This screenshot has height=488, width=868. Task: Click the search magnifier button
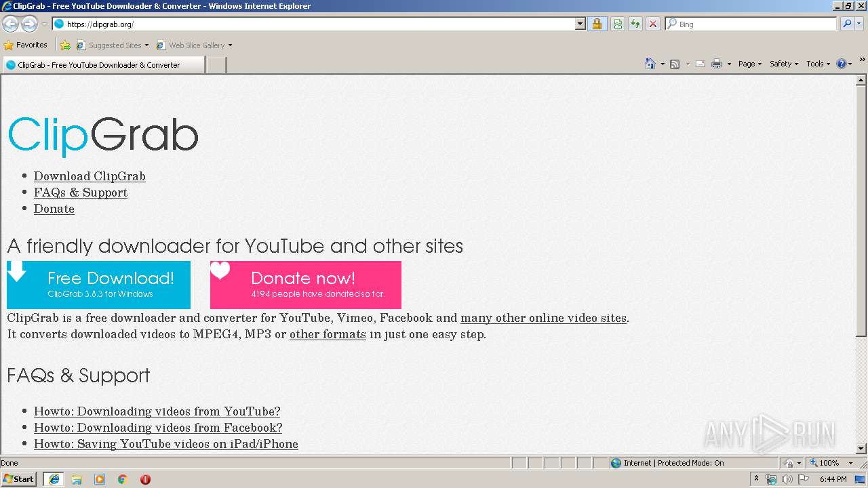(846, 24)
